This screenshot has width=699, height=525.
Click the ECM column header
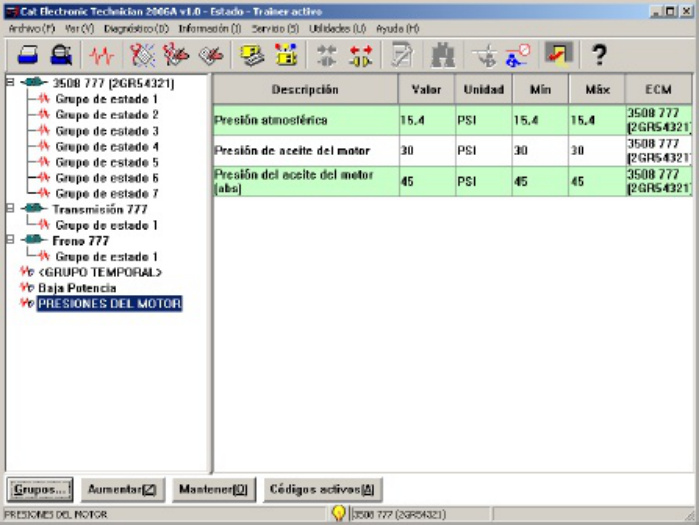tap(658, 90)
